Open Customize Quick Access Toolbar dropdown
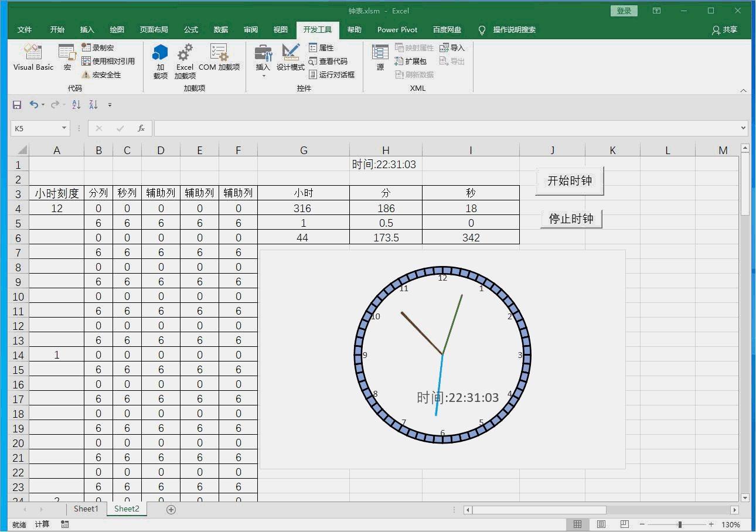This screenshot has width=756, height=532. 110,105
